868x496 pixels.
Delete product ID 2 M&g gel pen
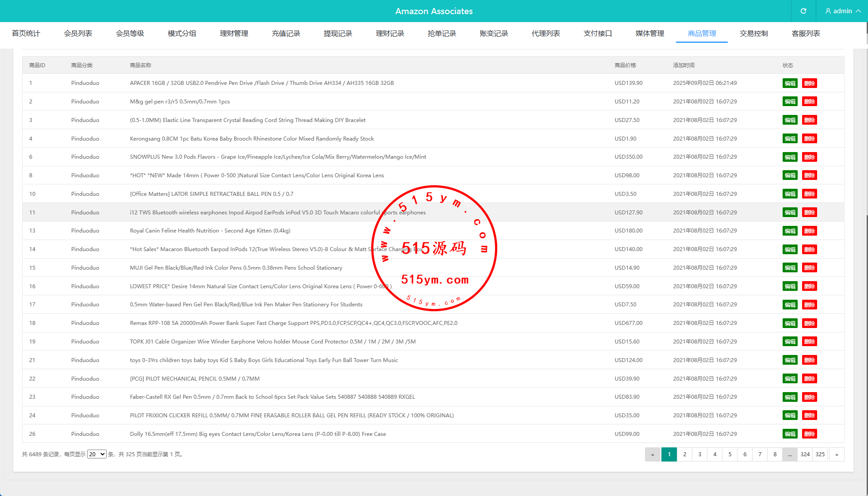coord(809,102)
